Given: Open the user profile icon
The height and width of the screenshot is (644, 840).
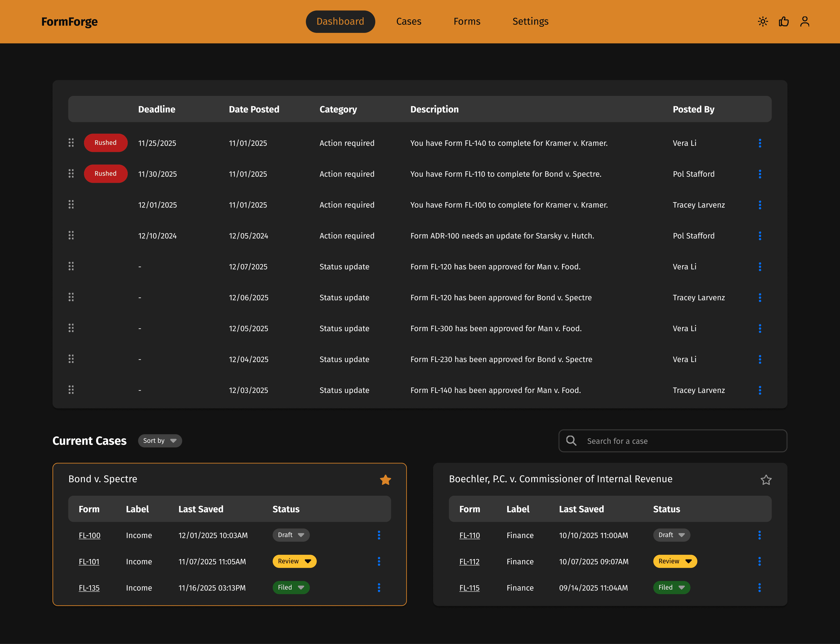Looking at the screenshot, I should pyautogui.click(x=804, y=21).
